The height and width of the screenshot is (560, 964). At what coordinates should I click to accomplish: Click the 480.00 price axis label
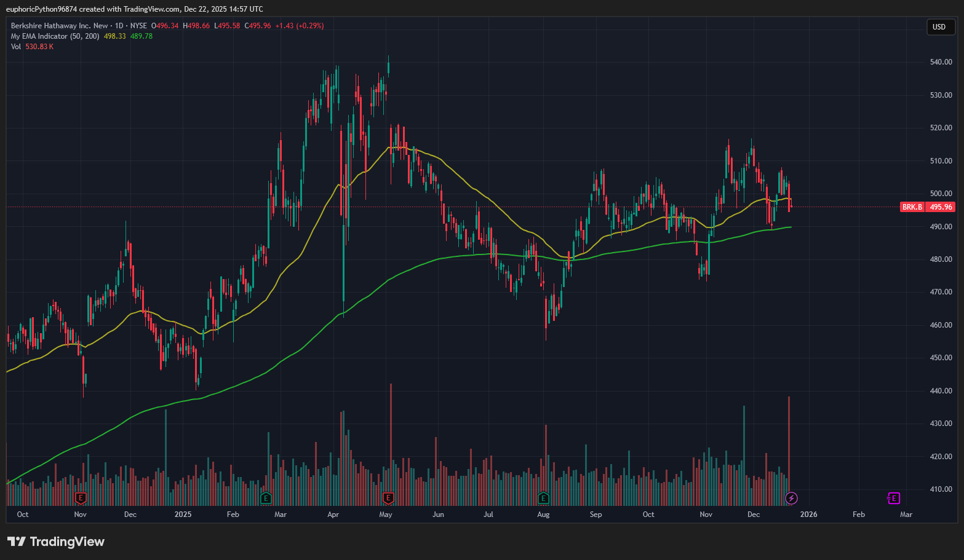point(941,259)
